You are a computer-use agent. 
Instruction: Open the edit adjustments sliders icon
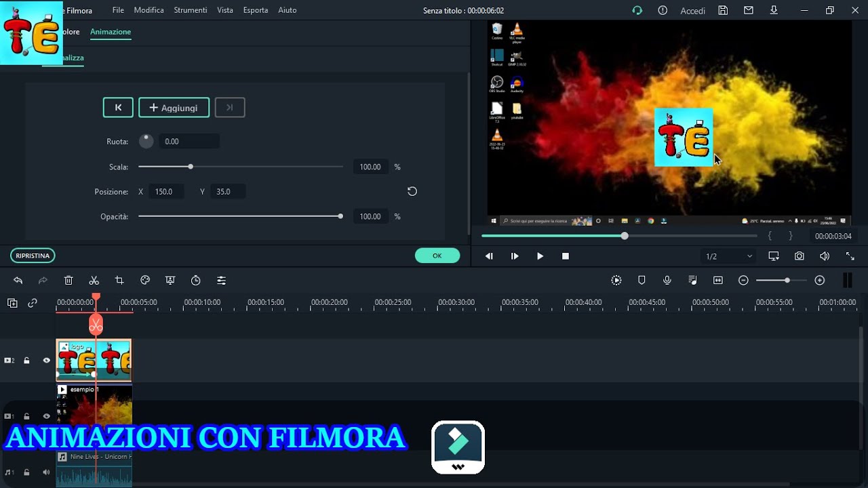click(221, 281)
